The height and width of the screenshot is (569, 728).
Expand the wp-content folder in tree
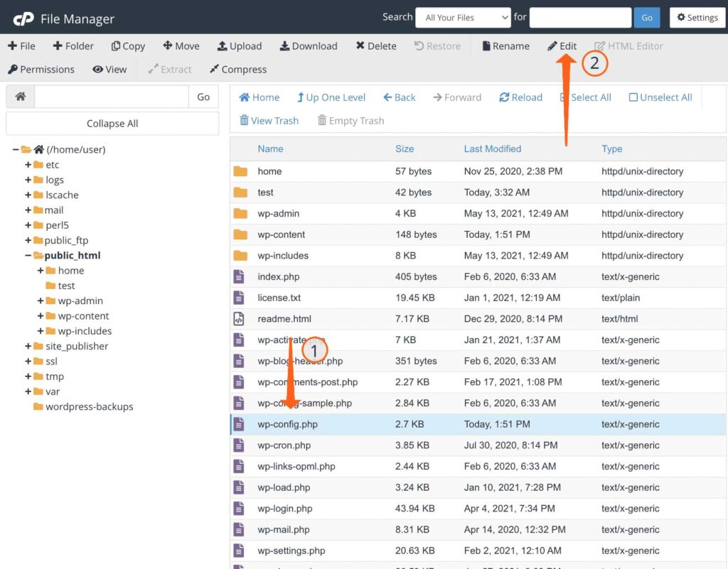click(41, 316)
